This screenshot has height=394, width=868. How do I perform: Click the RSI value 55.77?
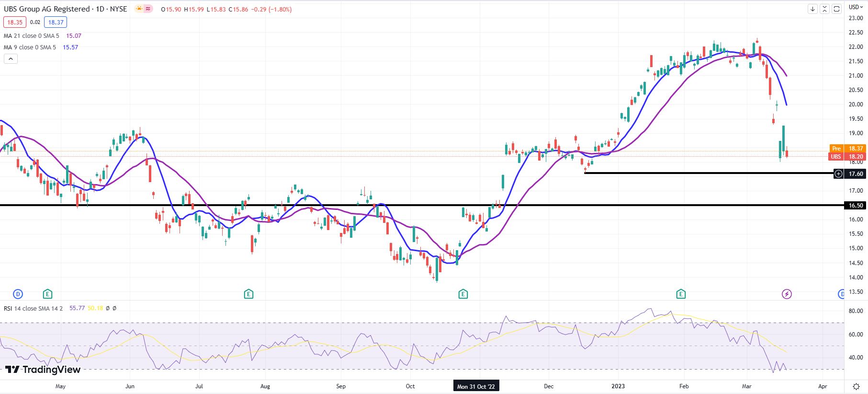(x=77, y=308)
